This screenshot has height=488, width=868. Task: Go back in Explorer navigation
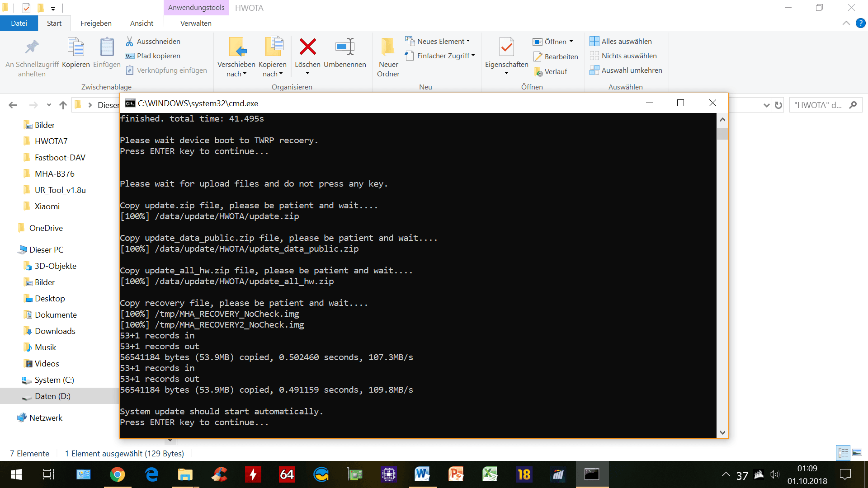click(13, 105)
